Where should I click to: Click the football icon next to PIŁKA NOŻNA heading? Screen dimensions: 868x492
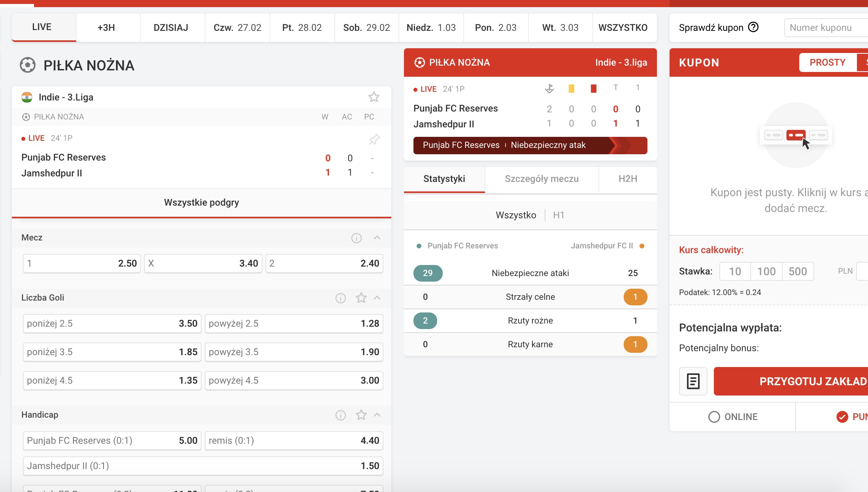tap(28, 65)
